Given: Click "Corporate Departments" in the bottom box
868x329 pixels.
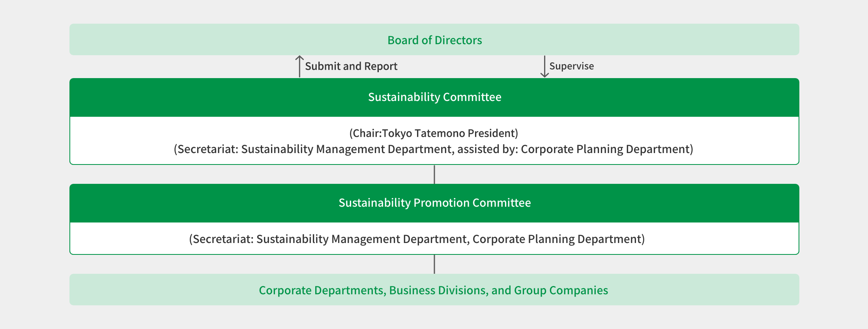Looking at the screenshot, I should click(x=321, y=290).
